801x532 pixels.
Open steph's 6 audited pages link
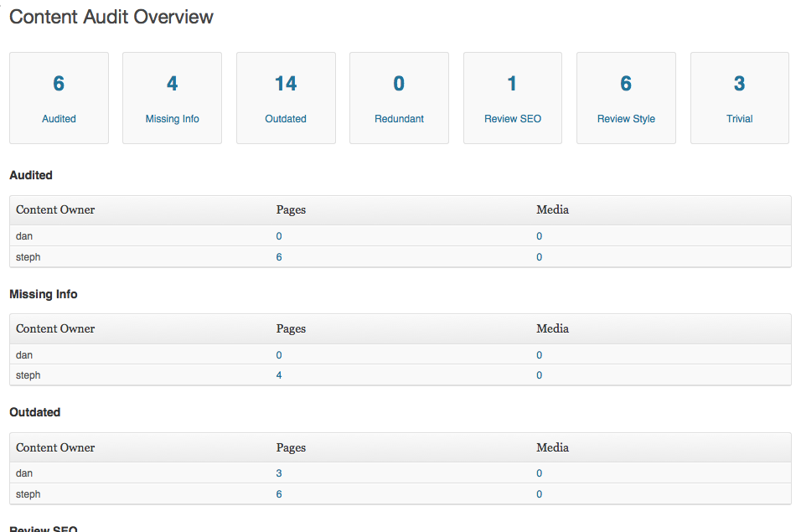279,257
